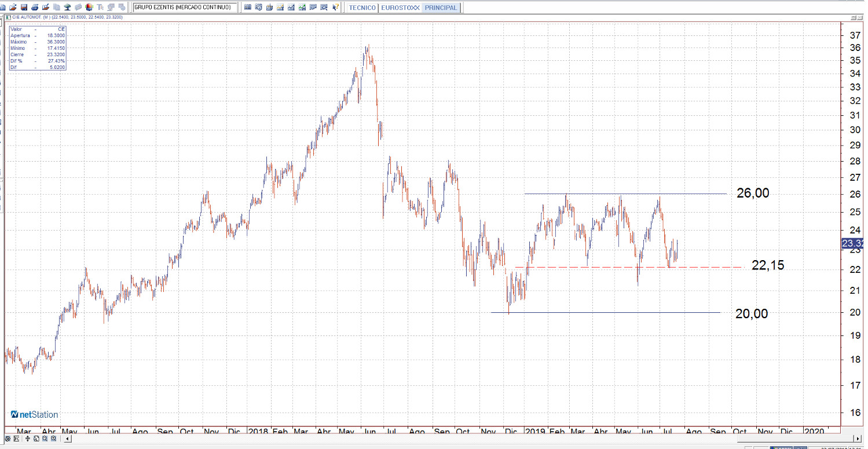Click the 2019 label on the time axis
Screen dimensions: 868x449
point(534,432)
